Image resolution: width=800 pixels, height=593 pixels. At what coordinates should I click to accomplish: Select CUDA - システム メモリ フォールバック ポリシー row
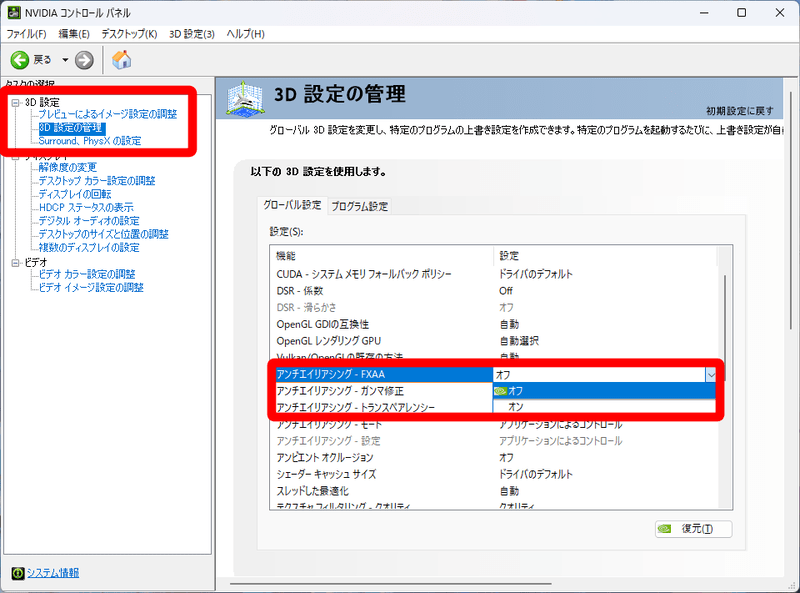pos(496,274)
